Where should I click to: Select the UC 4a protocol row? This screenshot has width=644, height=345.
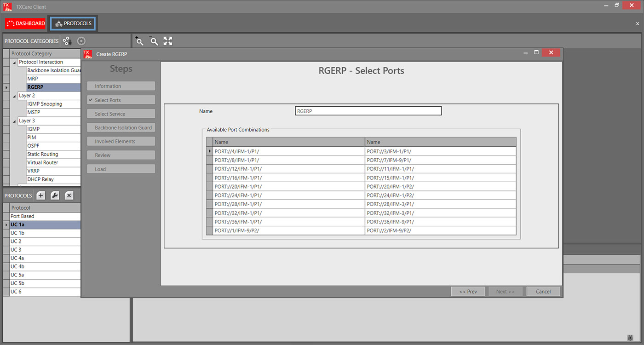click(x=45, y=258)
